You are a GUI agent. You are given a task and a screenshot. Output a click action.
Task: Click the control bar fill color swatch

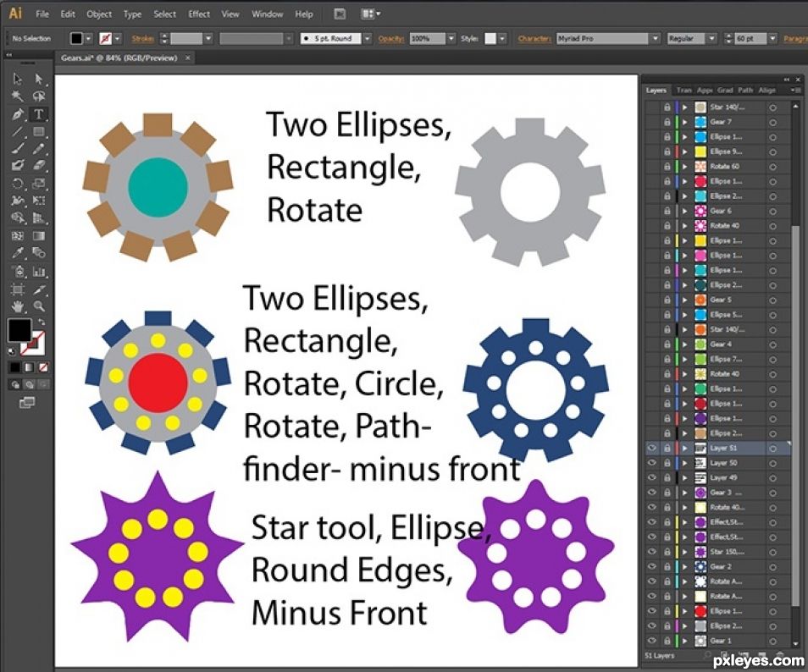click(x=76, y=39)
